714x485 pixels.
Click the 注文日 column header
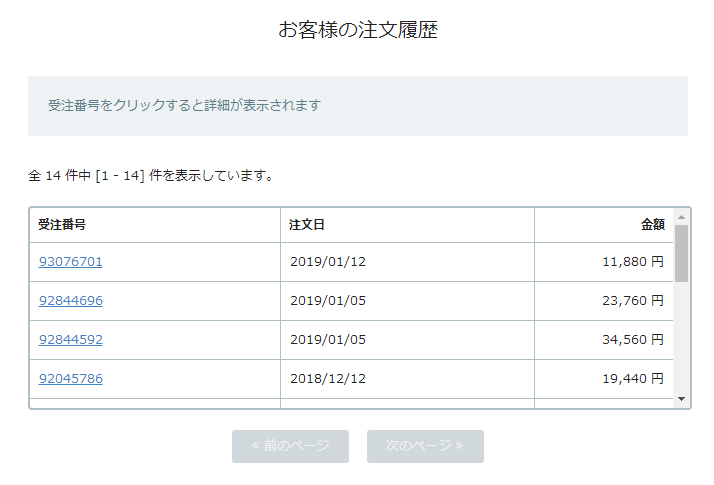pos(307,225)
